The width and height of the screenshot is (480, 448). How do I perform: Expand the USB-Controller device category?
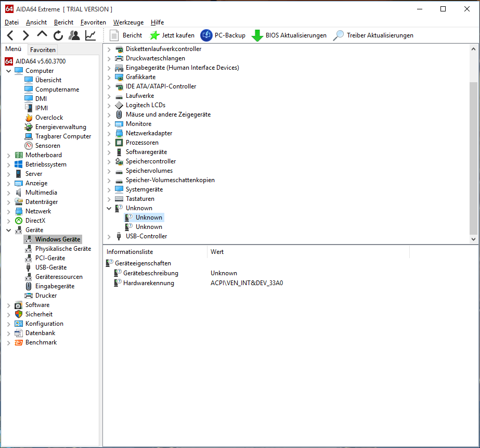(109, 236)
